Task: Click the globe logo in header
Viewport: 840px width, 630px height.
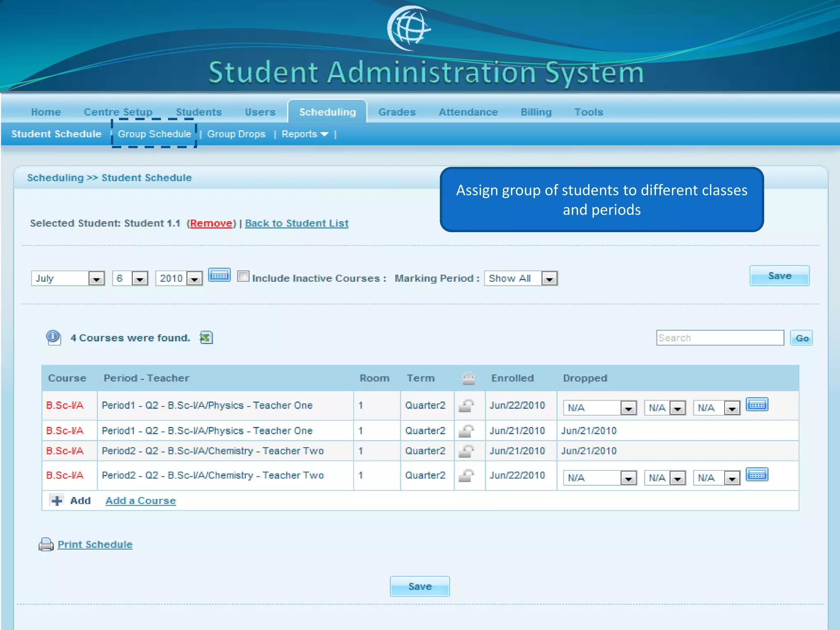Action: tap(409, 28)
